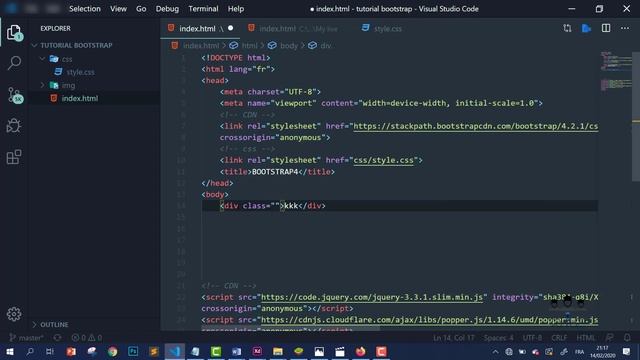Open the errors and warnings count
The height and width of the screenshot is (360, 640).
tap(87, 338)
